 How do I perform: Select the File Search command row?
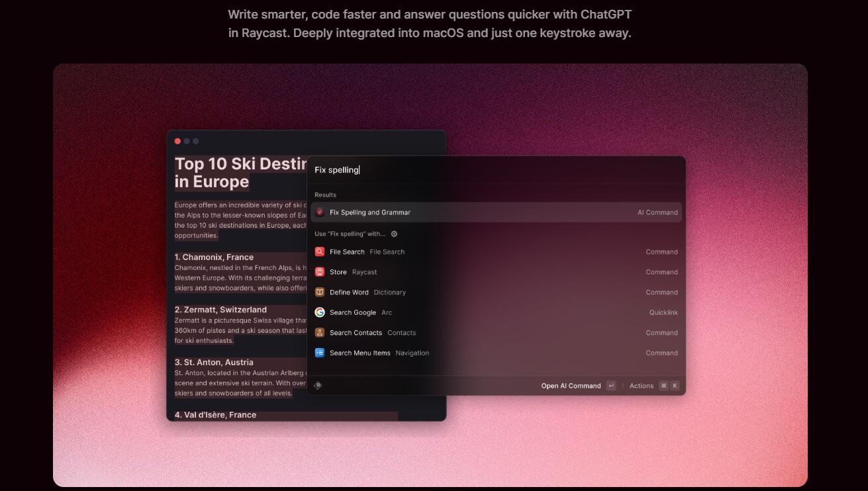(495, 252)
